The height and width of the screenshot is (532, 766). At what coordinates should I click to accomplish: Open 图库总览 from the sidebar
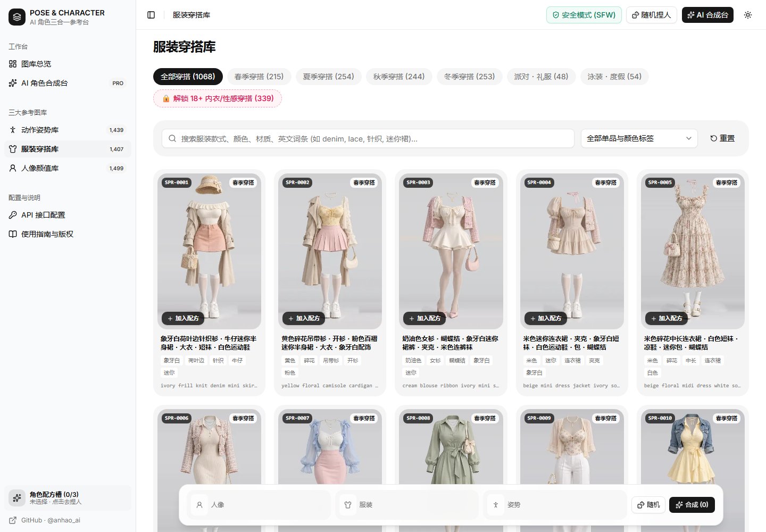coord(68,64)
